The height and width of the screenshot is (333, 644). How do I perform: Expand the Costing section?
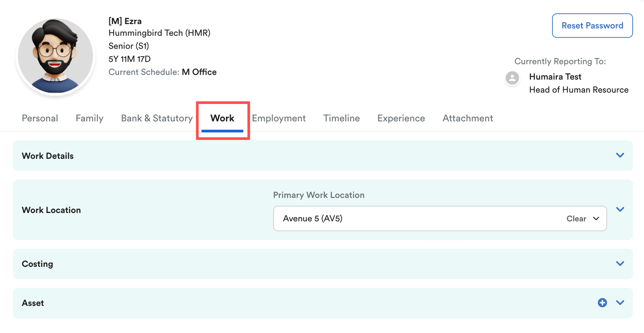coord(620,264)
